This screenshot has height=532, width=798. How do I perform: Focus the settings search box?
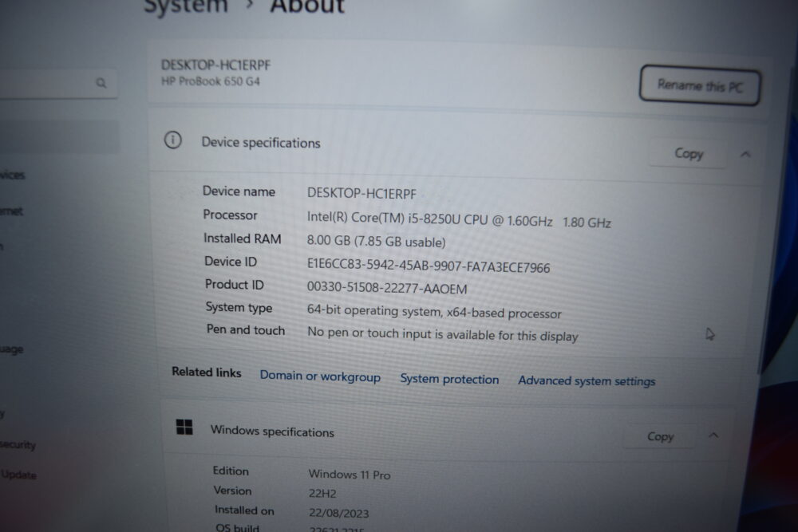58,83
